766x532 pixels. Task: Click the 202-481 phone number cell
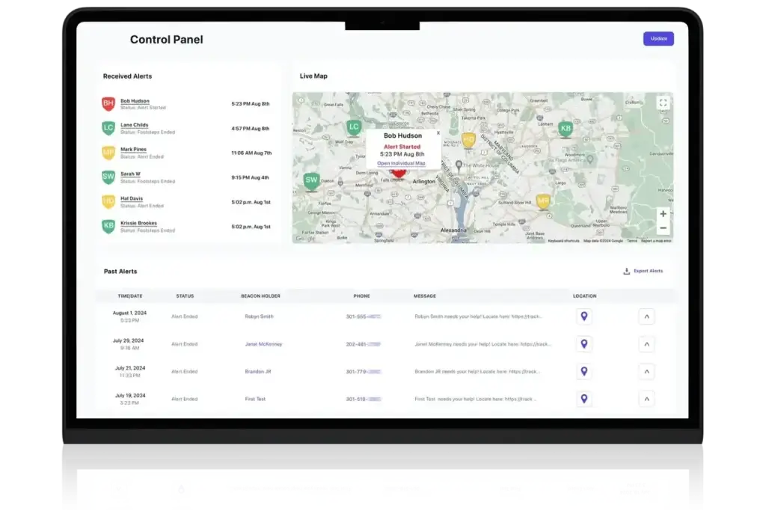coord(363,344)
